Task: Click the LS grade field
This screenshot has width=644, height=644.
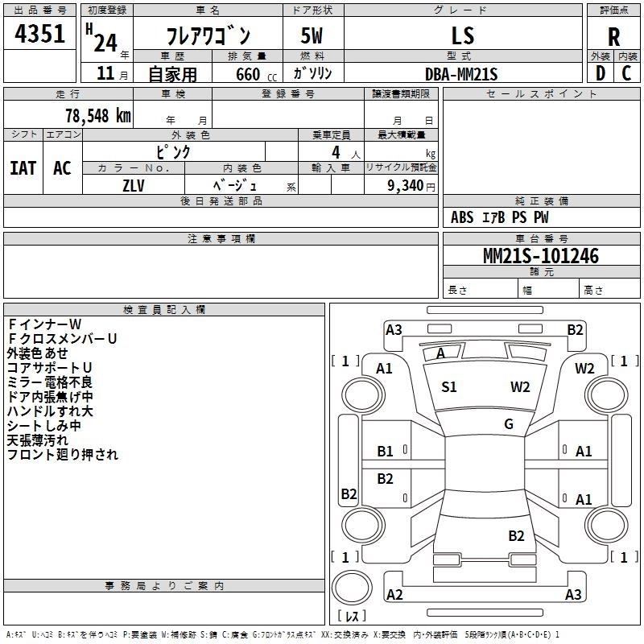Action: (462, 35)
